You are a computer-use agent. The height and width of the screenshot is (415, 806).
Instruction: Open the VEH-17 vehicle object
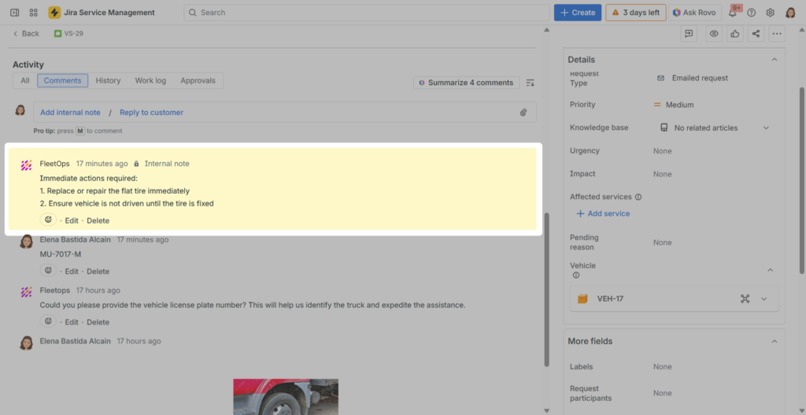[x=610, y=299]
